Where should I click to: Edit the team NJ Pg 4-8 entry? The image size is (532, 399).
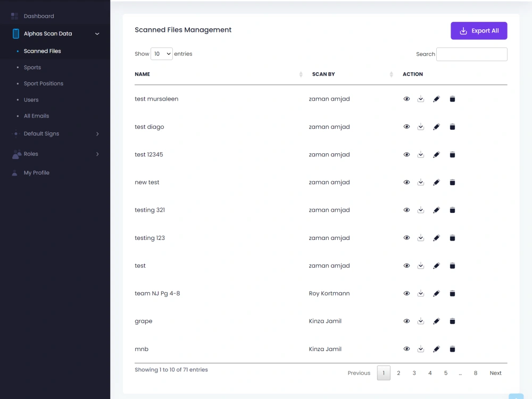pyautogui.click(x=436, y=294)
